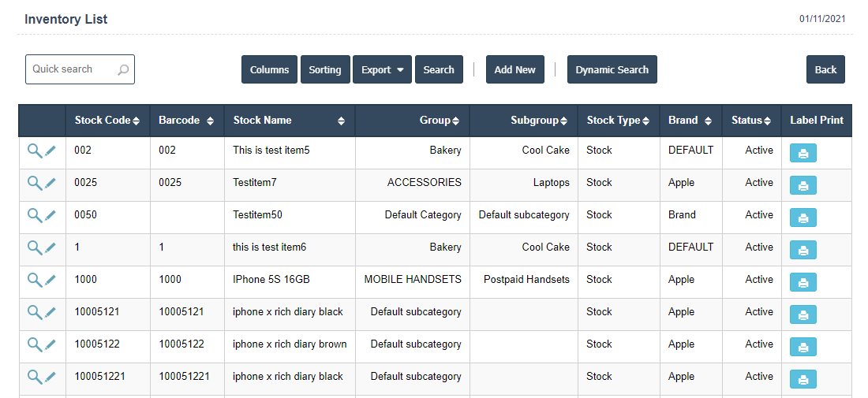Image resolution: width=868 pixels, height=398 pixels.
Task: Sort table by Stock Name header
Action: [289, 121]
